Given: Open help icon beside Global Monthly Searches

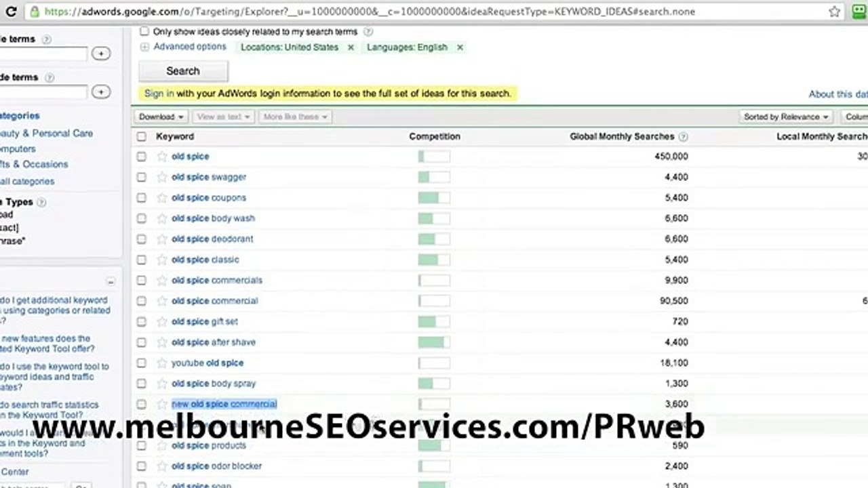Looking at the screenshot, I should [x=683, y=137].
